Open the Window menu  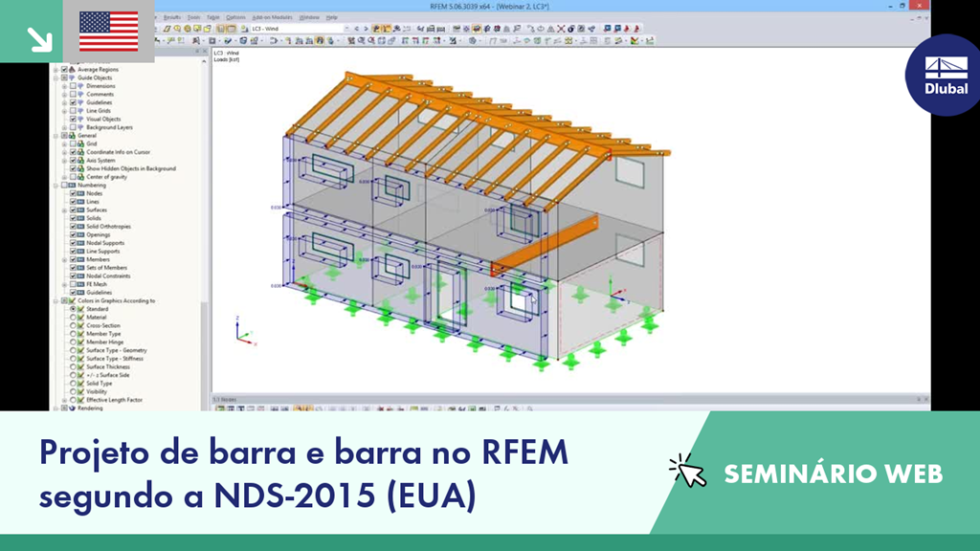tap(309, 17)
